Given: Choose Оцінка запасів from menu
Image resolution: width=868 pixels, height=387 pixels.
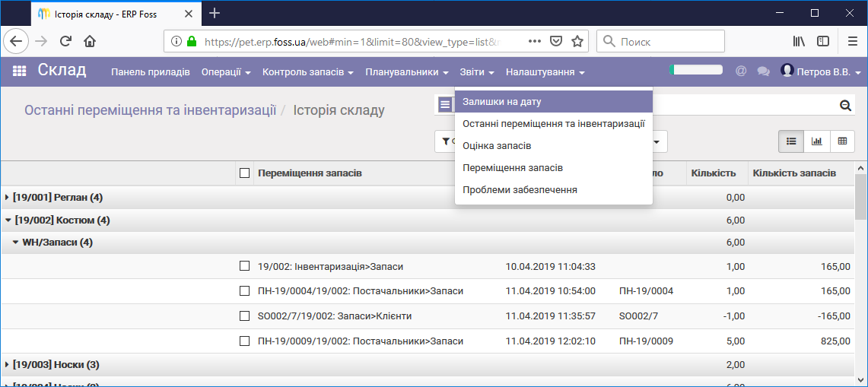Looking at the screenshot, I should click(554, 146).
